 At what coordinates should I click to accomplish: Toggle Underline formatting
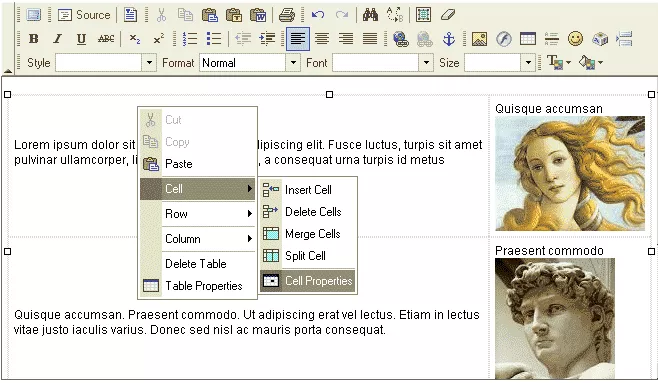tap(81, 39)
